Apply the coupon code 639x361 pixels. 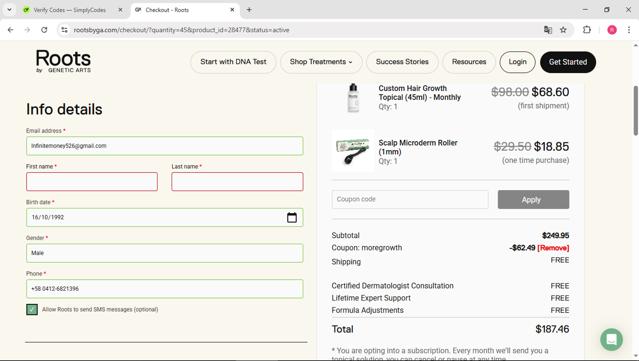point(533,200)
